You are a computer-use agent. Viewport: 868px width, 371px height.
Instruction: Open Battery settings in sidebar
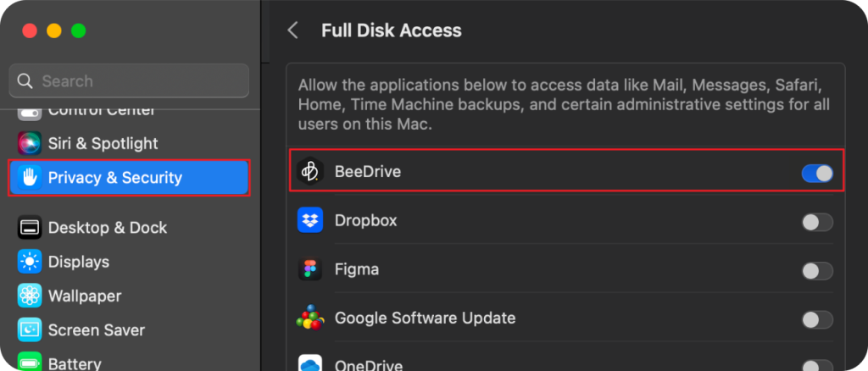click(75, 363)
